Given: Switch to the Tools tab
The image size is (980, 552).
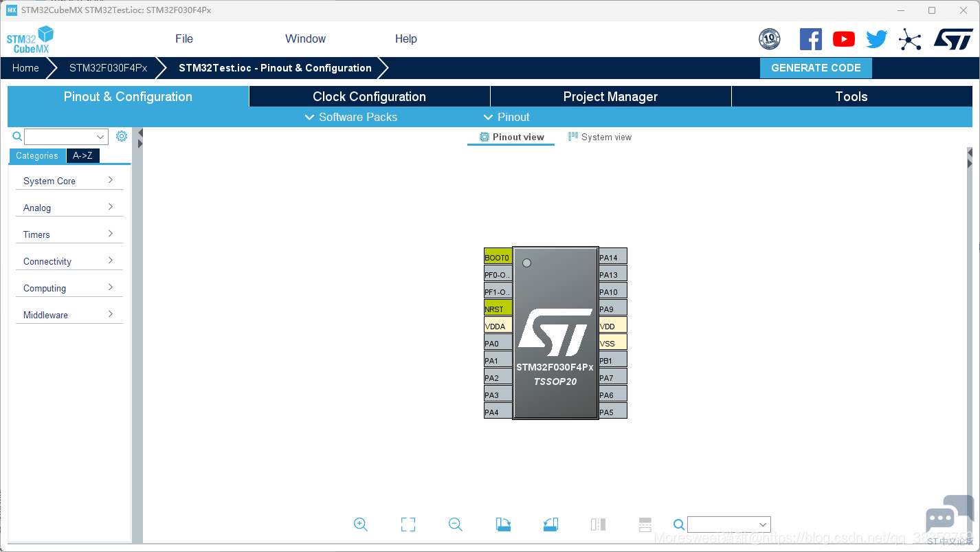Looking at the screenshot, I should (x=852, y=96).
